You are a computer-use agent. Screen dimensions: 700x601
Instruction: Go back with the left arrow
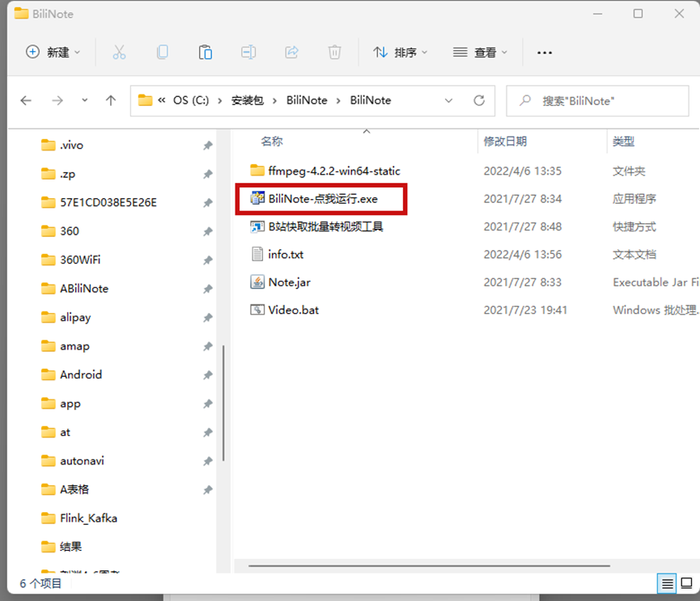27,100
